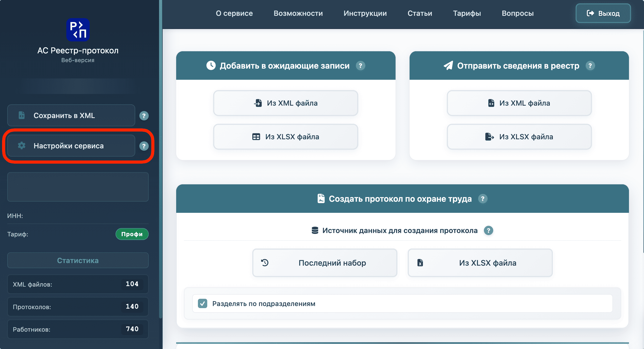The image size is (644, 349).
Task: Choose Из XLSX файла as protocol source
Action: coord(480,263)
